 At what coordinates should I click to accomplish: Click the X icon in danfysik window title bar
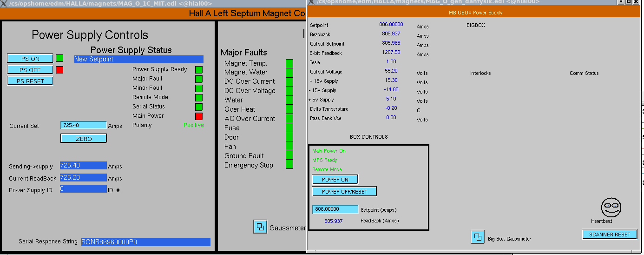[310, 2]
